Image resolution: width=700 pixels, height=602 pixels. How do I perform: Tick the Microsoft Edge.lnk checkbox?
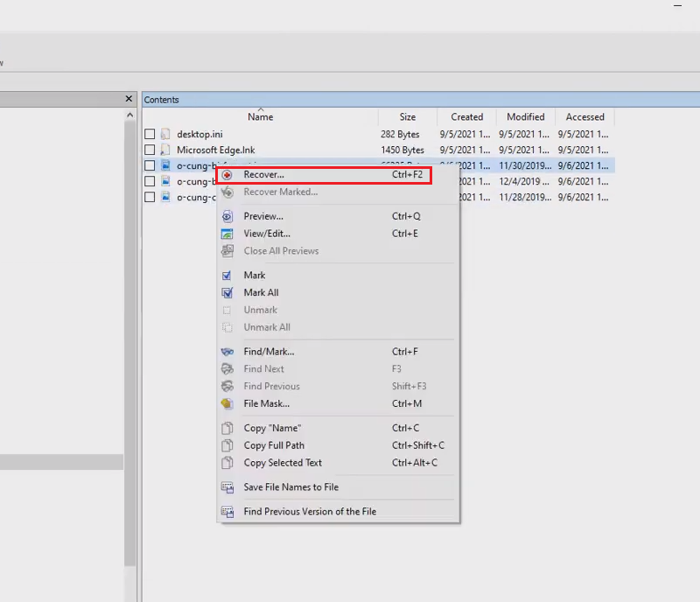pyautogui.click(x=150, y=150)
